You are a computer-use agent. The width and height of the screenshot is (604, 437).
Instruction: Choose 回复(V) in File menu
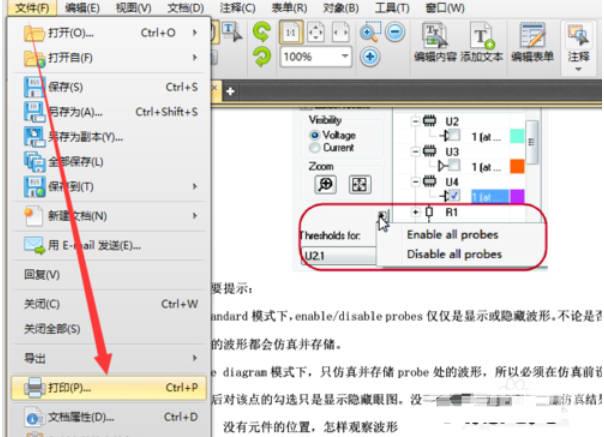tap(110, 275)
